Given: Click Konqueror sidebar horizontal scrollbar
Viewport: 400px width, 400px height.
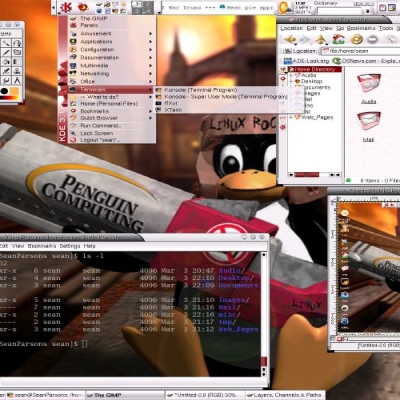Looking at the screenshot, I should pyautogui.click(x=315, y=175).
